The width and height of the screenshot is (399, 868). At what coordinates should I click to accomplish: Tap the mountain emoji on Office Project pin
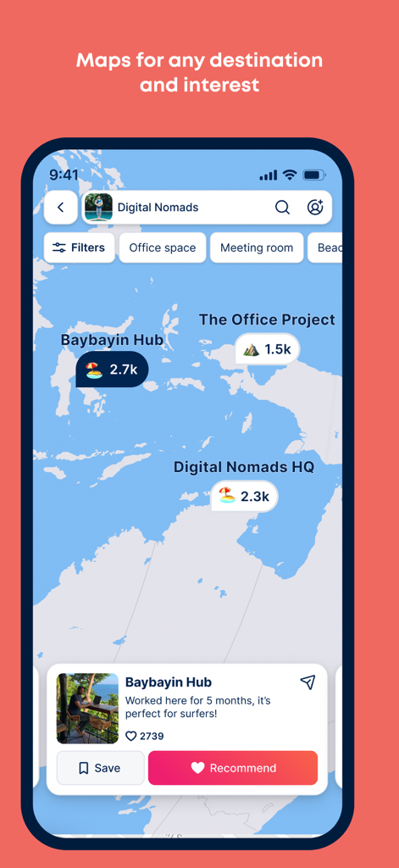(251, 350)
